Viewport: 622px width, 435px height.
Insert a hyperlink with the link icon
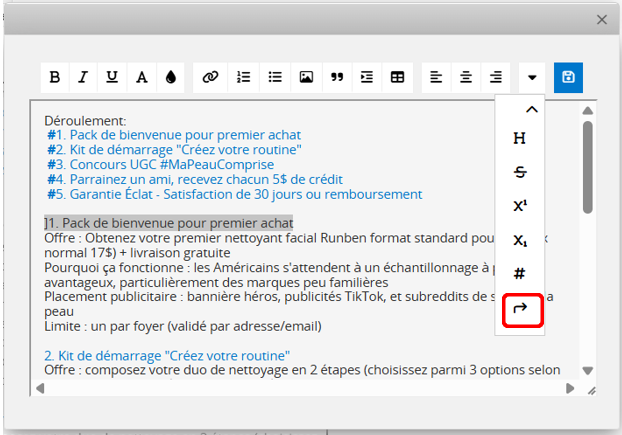click(x=210, y=77)
